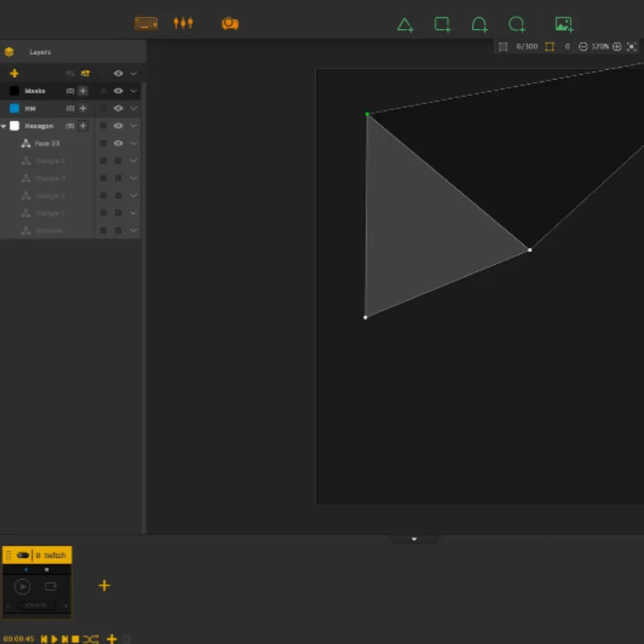Open the orange projector output icon
Image resolution: width=644 pixels, height=644 pixels.
coord(230,23)
